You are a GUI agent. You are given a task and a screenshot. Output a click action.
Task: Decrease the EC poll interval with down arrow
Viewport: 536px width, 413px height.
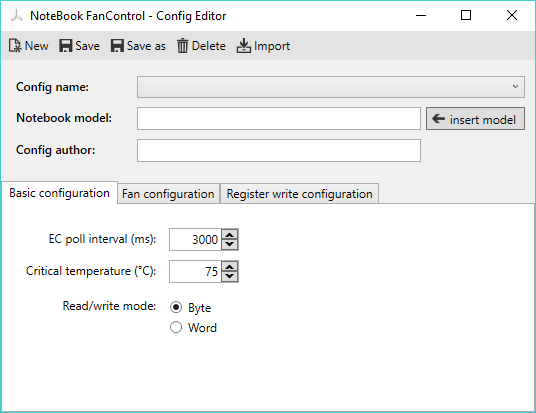point(230,245)
